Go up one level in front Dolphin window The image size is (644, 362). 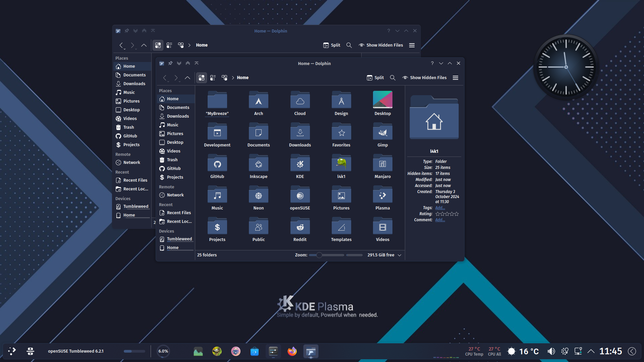[187, 78]
